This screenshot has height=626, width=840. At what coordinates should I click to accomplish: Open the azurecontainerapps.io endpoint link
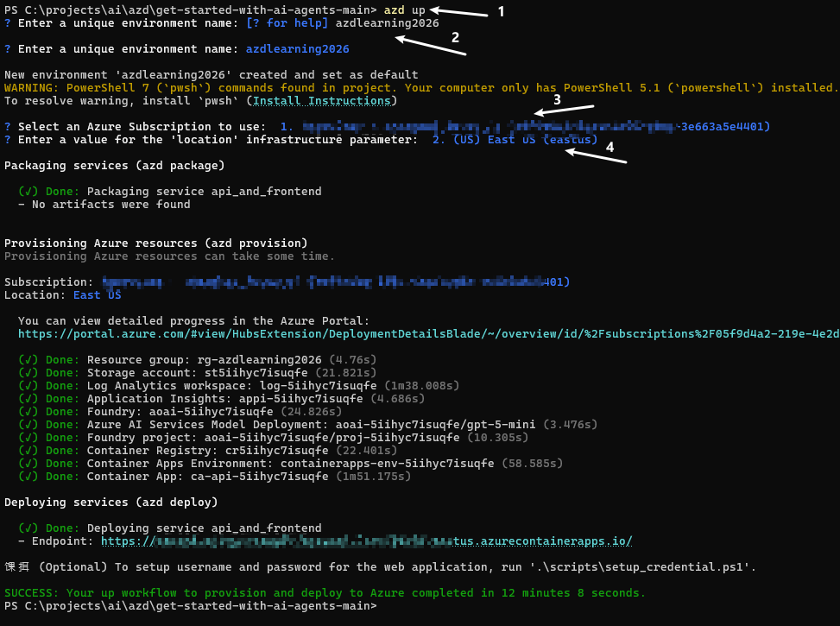point(366,541)
